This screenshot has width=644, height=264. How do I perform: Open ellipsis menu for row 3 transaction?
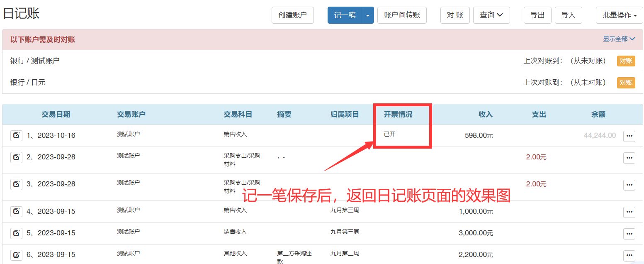click(x=629, y=184)
